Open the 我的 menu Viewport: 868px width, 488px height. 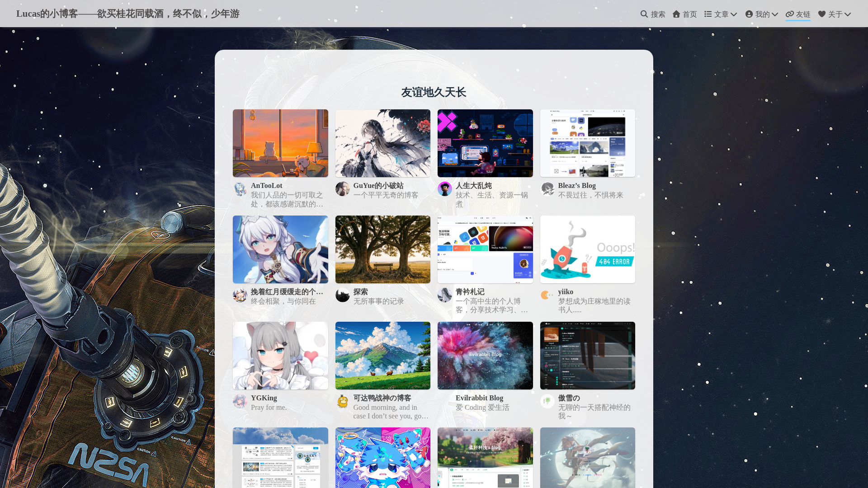coord(762,14)
